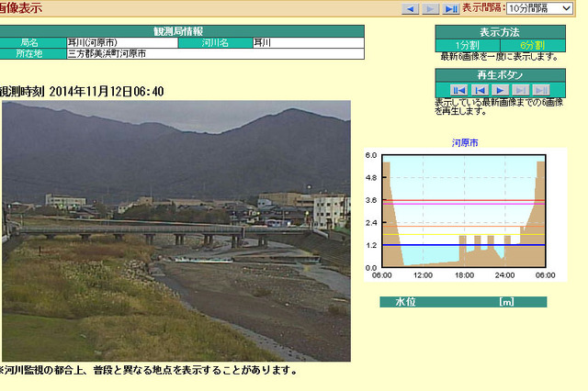
Task: Click the greyed-out step-forward button in 再生ボタン panel
Action: 521,90
